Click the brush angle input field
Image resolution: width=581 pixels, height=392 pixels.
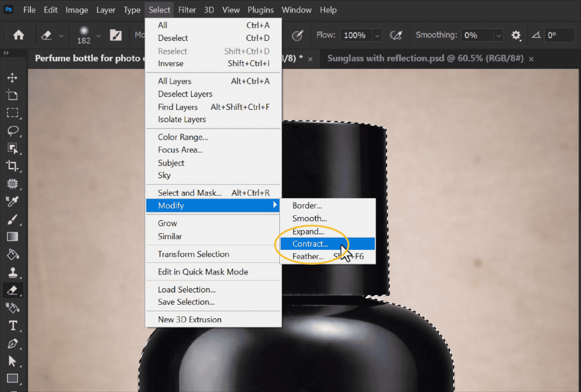(x=559, y=35)
